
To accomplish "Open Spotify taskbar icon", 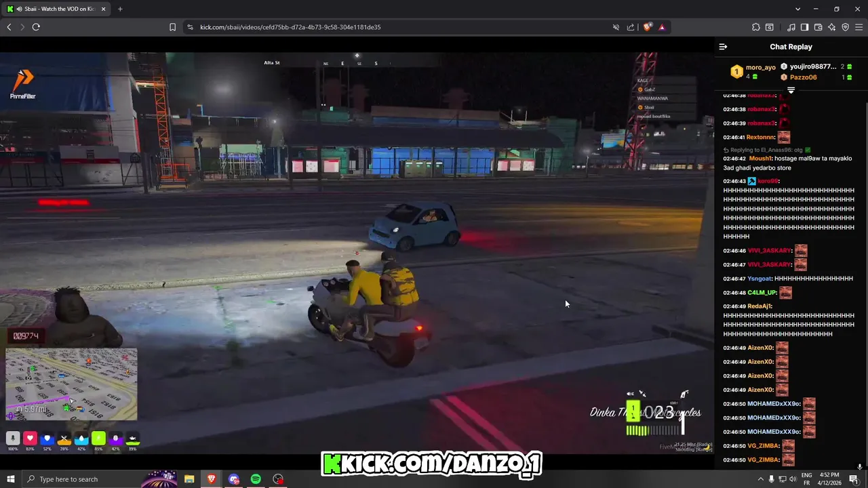I will (x=256, y=479).
